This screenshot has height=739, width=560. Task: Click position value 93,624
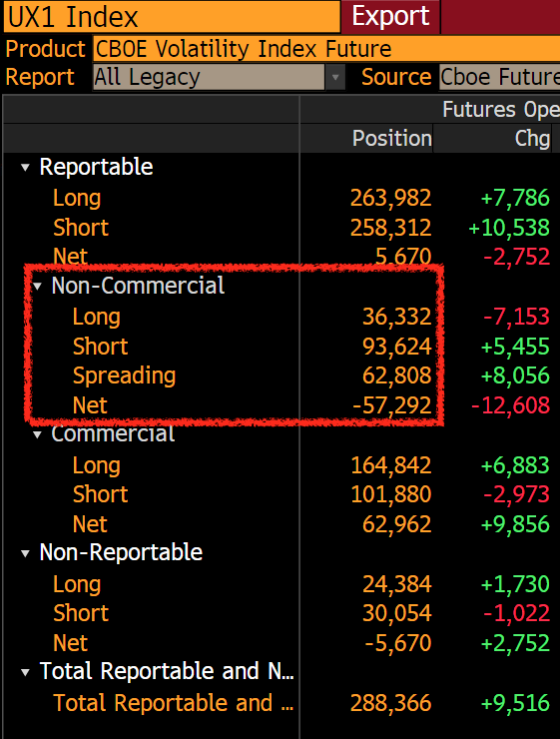click(x=397, y=347)
